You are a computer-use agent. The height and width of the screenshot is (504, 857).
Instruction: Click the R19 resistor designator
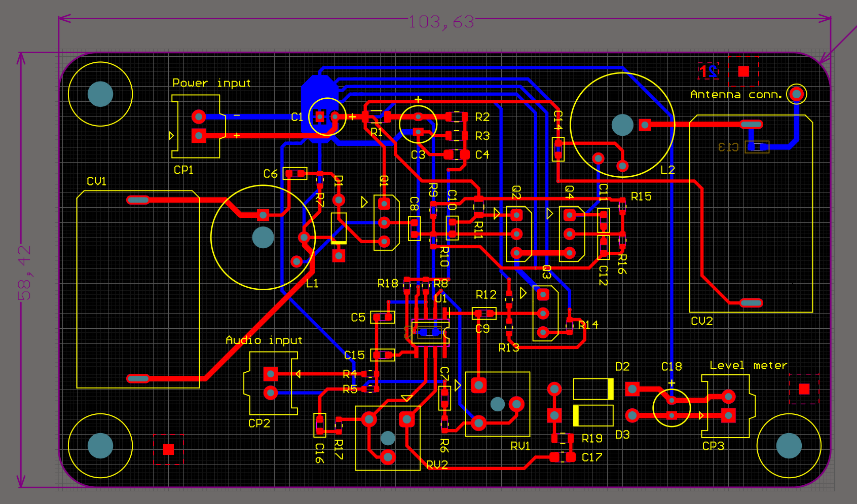[x=592, y=438]
